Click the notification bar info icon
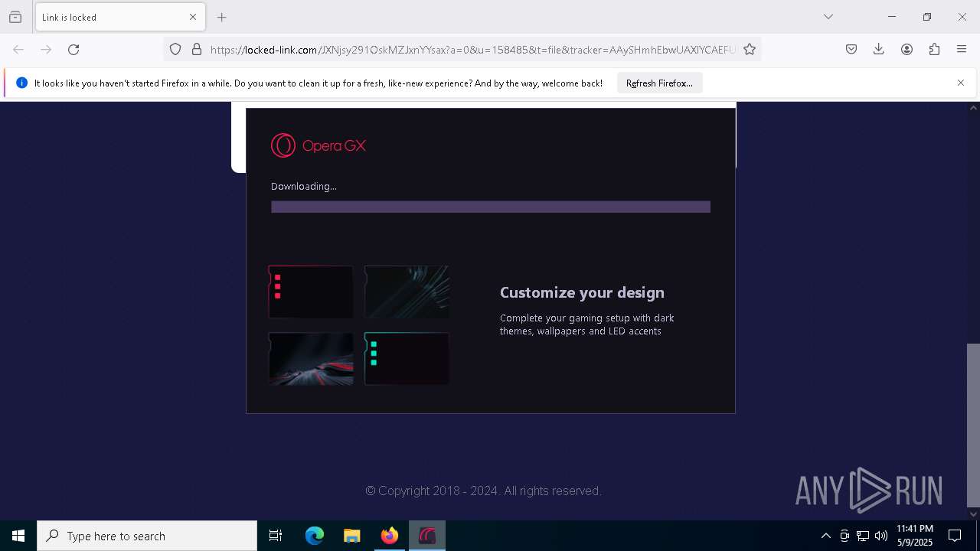 click(21, 83)
